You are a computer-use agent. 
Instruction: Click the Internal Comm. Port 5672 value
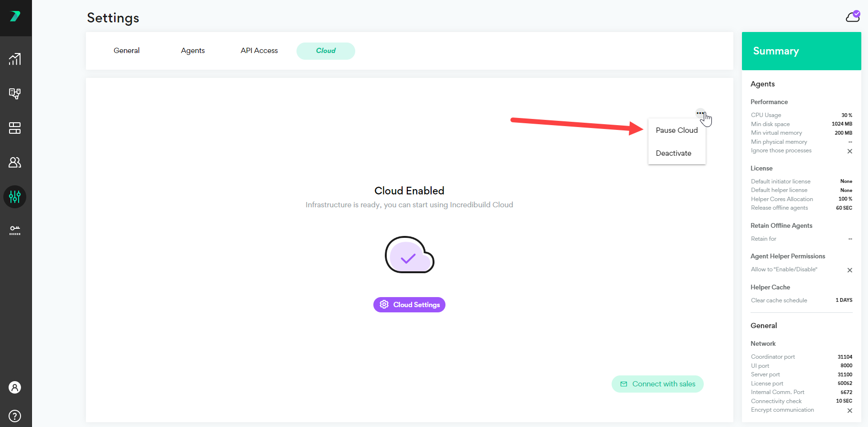(846, 392)
